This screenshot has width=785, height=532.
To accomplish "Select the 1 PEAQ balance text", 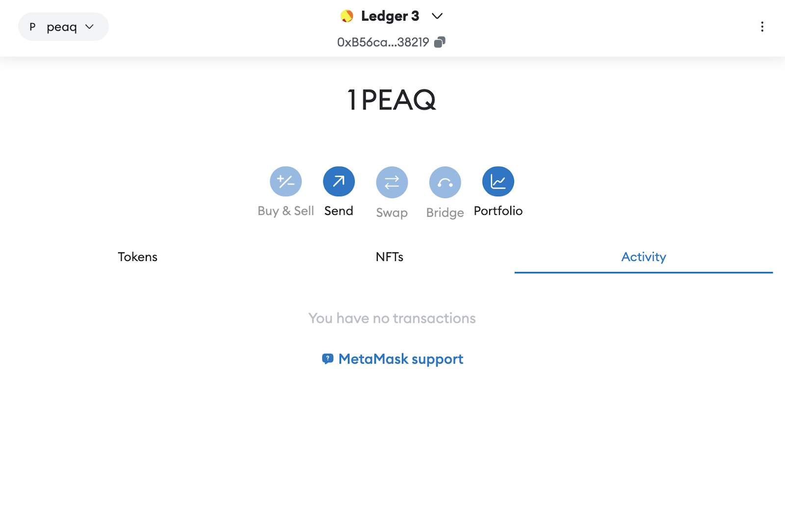I will coord(392,100).
